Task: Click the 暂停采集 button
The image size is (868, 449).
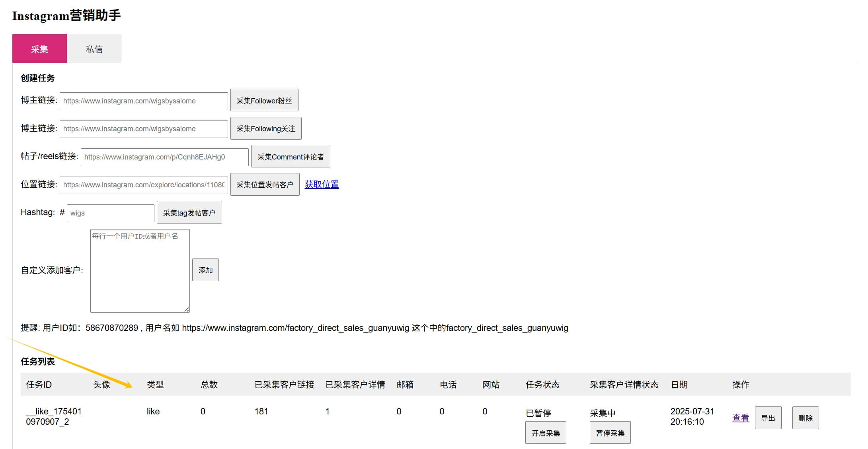Action: click(x=610, y=433)
